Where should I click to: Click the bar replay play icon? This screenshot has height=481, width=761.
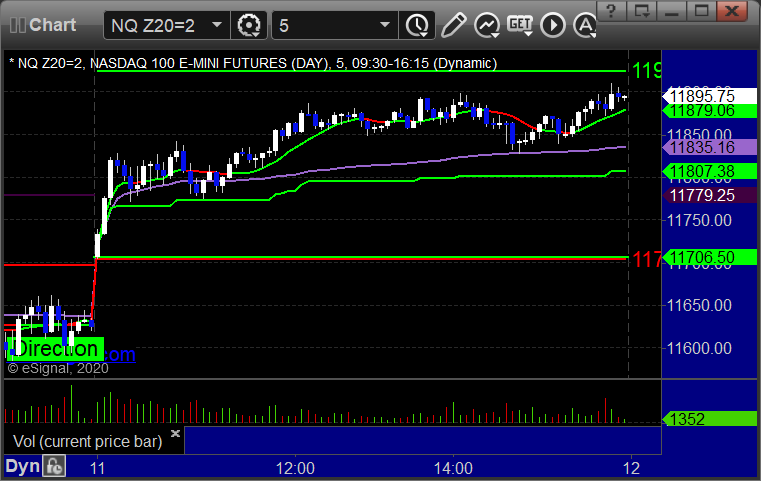(553, 25)
